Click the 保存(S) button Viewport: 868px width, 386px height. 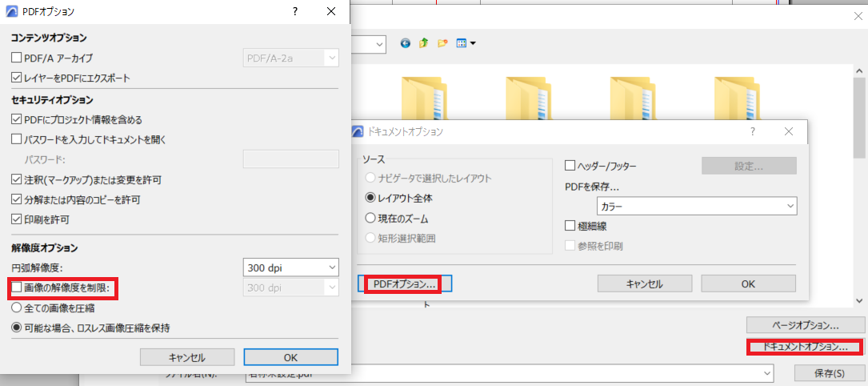[x=830, y=373]
